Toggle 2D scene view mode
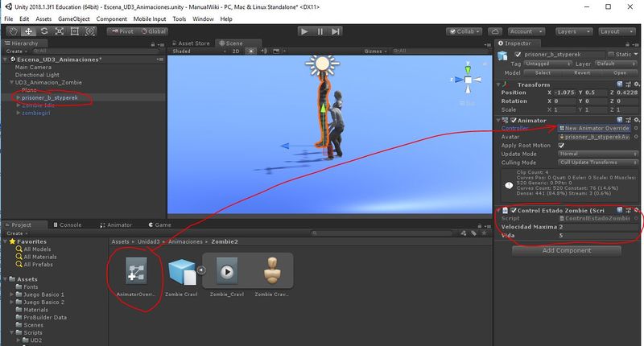The width and height of the screenshot is (644, 346). tap(236, 51)
